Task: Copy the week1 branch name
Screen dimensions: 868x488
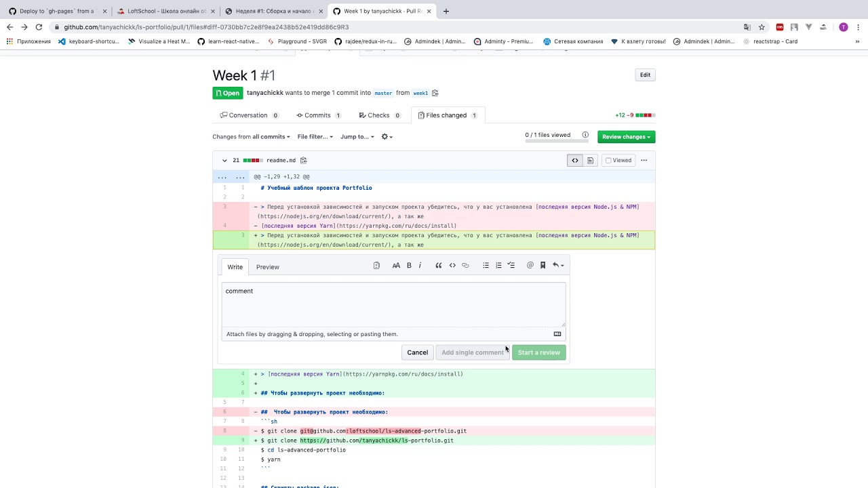Action: pos(435,93)
